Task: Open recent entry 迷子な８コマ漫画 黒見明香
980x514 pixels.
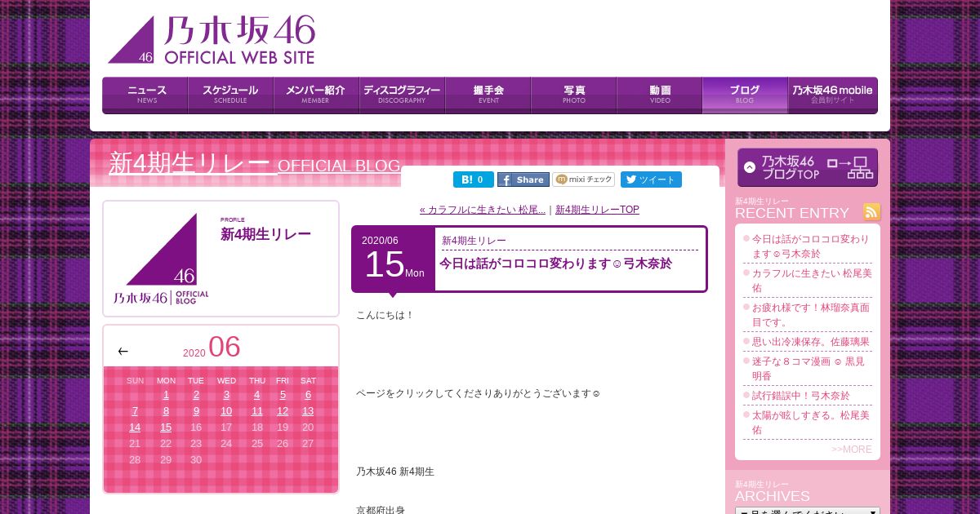Action: pos(808,369)
